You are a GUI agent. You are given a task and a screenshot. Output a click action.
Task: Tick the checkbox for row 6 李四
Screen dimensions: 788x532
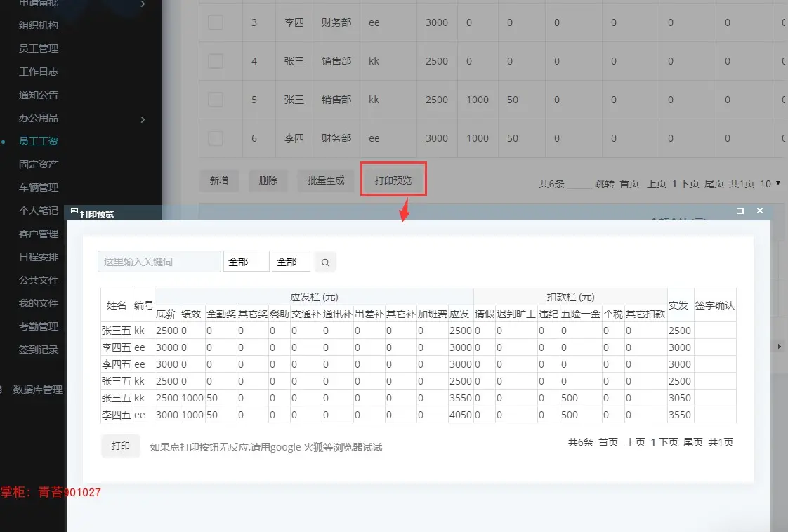point(216,138)
